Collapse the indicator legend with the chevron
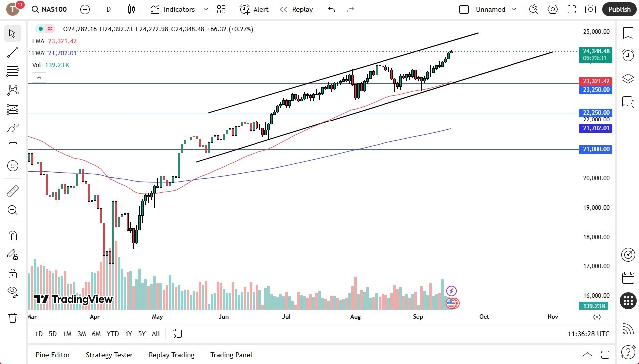This screenshot has width=639, height=364. pos(39,77)
